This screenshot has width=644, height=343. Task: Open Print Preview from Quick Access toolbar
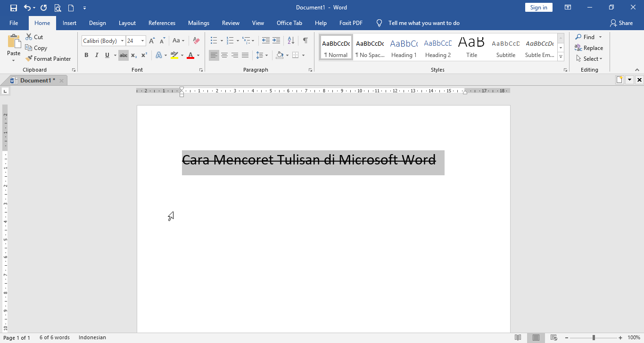pos(58,8)
